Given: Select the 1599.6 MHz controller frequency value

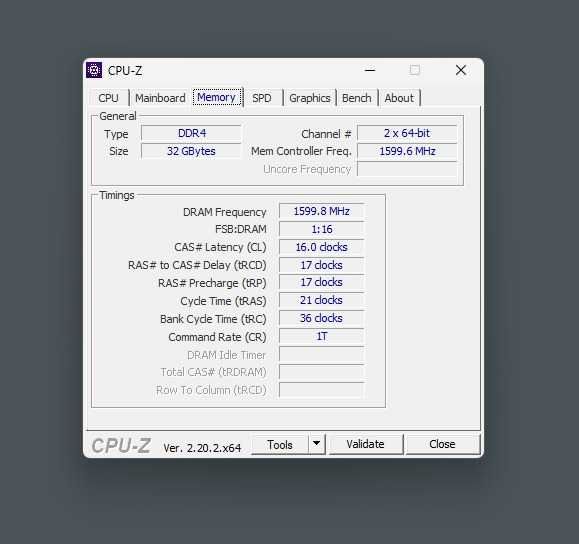Looking at the screenshot, I should (x=407, y=151).
